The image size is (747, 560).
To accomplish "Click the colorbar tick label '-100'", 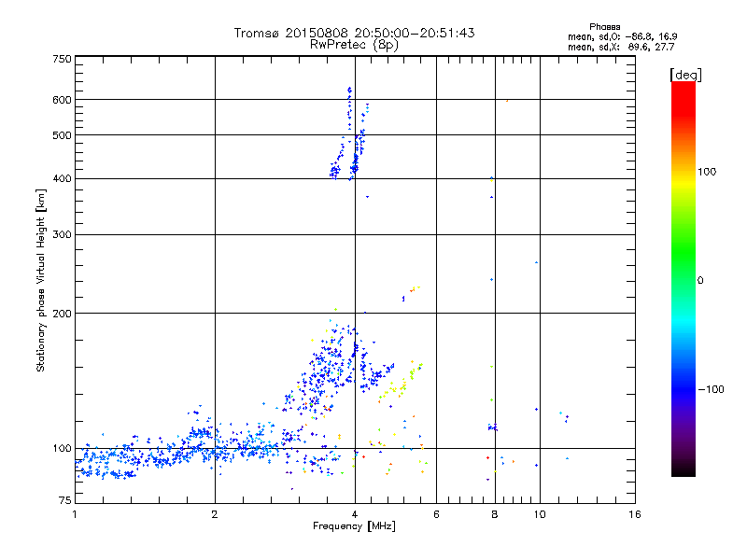I will point(711,389).
